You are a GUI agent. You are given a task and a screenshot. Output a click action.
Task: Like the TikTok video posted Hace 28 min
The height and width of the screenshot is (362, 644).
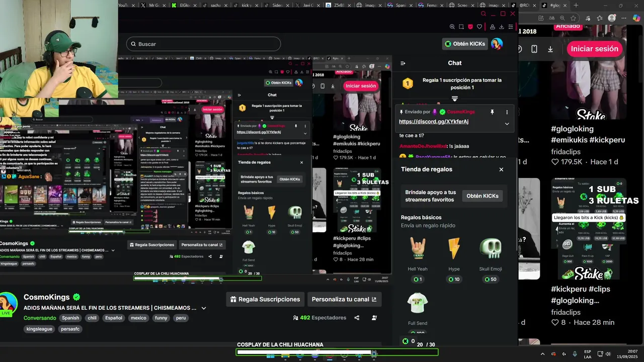click(555, 322)
